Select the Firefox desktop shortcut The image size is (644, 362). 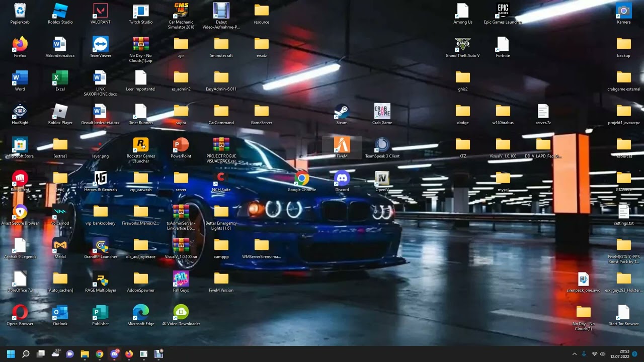(20, 47)
